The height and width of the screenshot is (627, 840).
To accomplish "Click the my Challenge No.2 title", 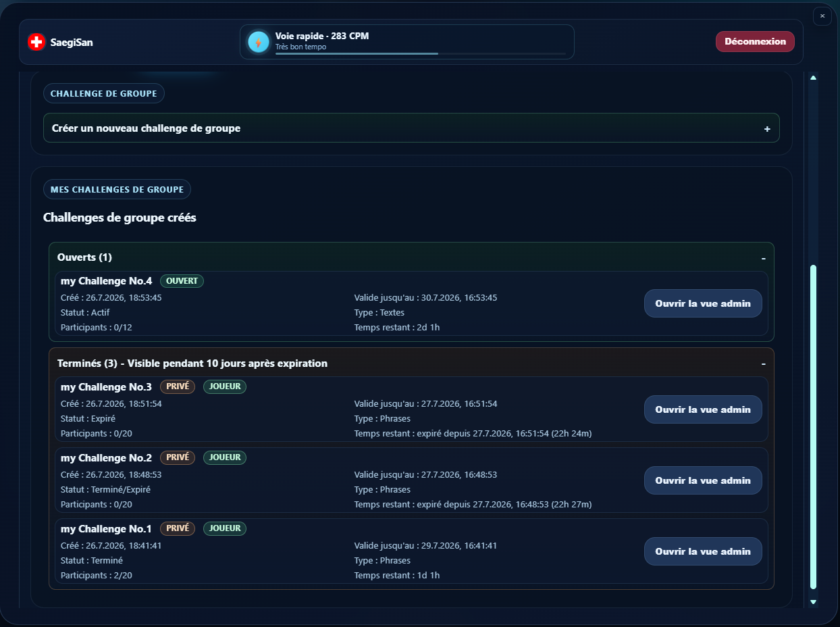I will tap(107, 458).
